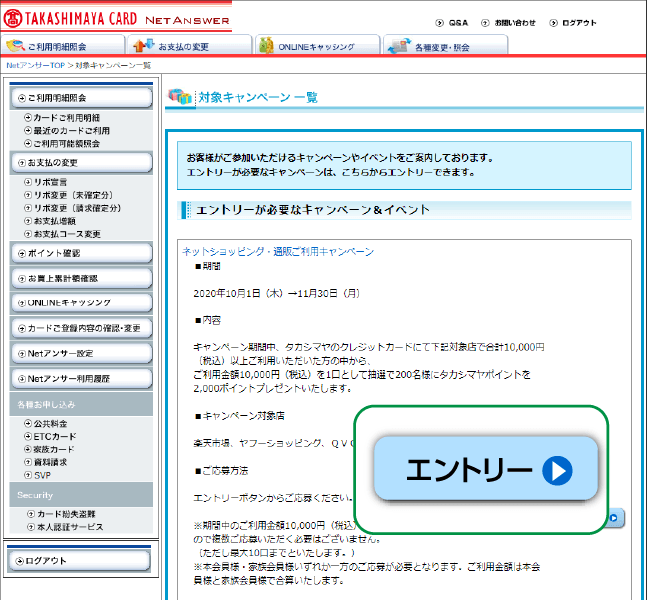Open ご利用可能額照会 in sidebar
Viewport: 651px width, 600px height.
point(66,144)
